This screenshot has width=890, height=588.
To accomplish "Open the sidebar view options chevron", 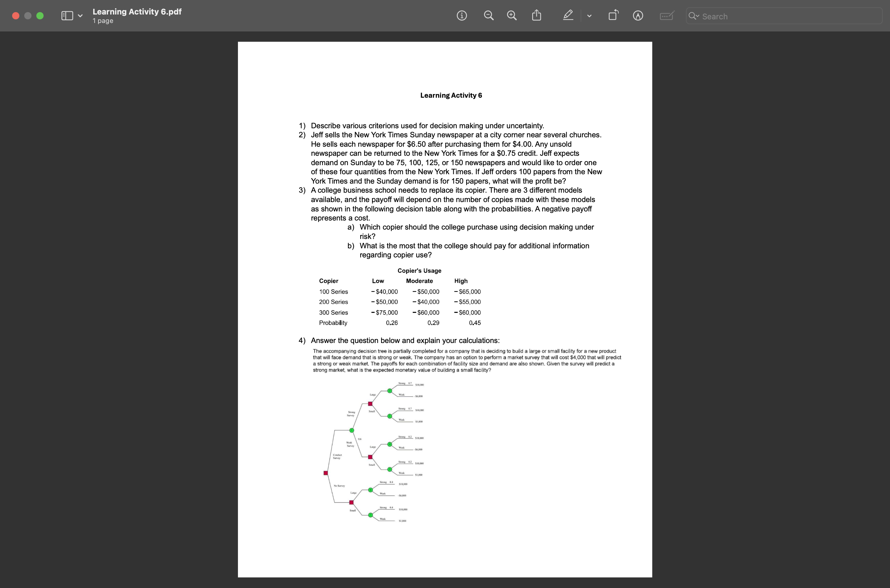I will (x=80, y=15).
